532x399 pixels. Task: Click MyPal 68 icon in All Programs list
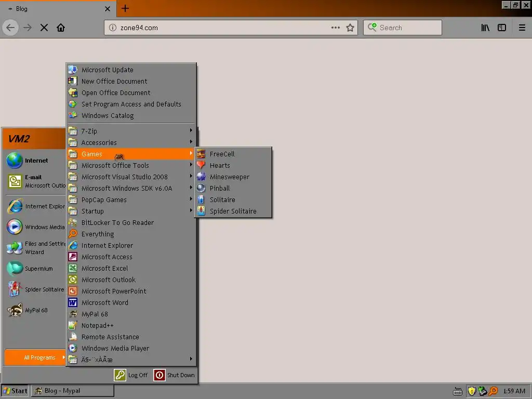[73, 314]
